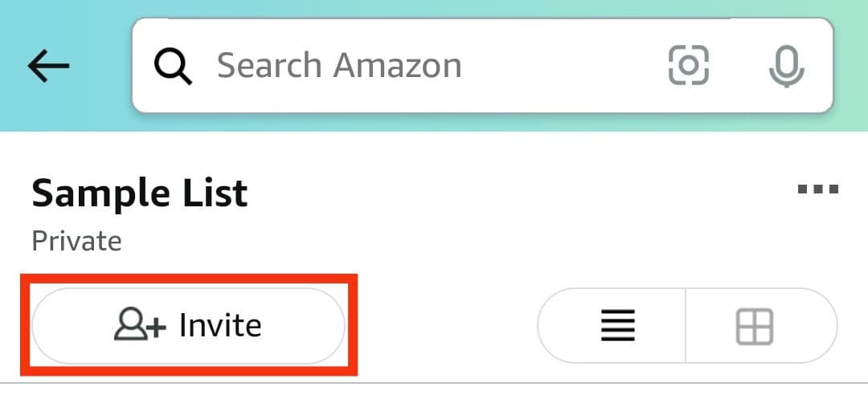
Task: Click the Search Amazon placeholder text
Action: click(339, 66)
